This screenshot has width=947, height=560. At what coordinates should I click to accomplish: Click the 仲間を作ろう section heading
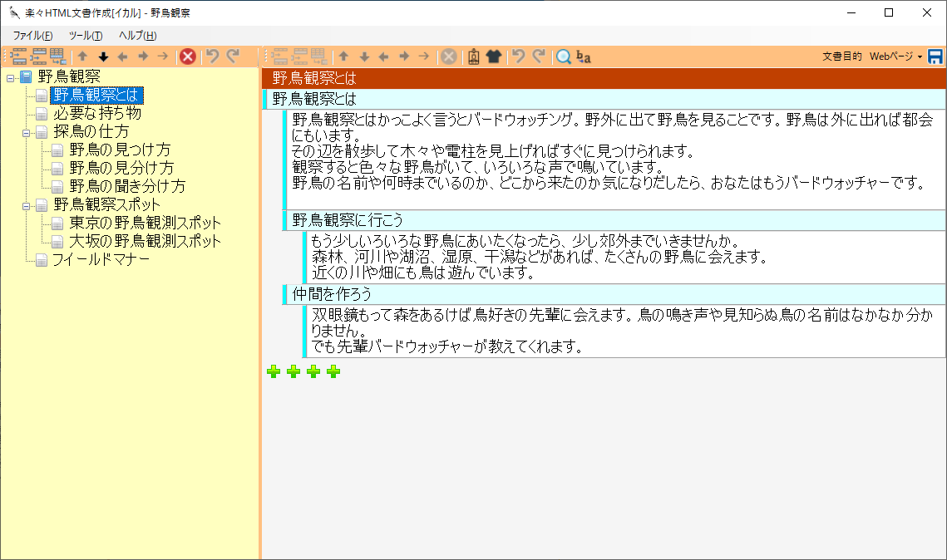[x=332, y=294]
